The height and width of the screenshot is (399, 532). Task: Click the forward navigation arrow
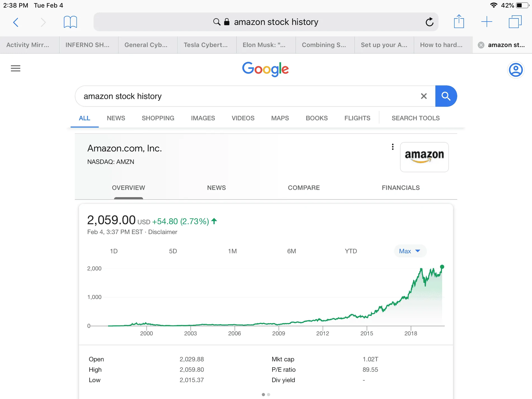(x=43, y=22)
